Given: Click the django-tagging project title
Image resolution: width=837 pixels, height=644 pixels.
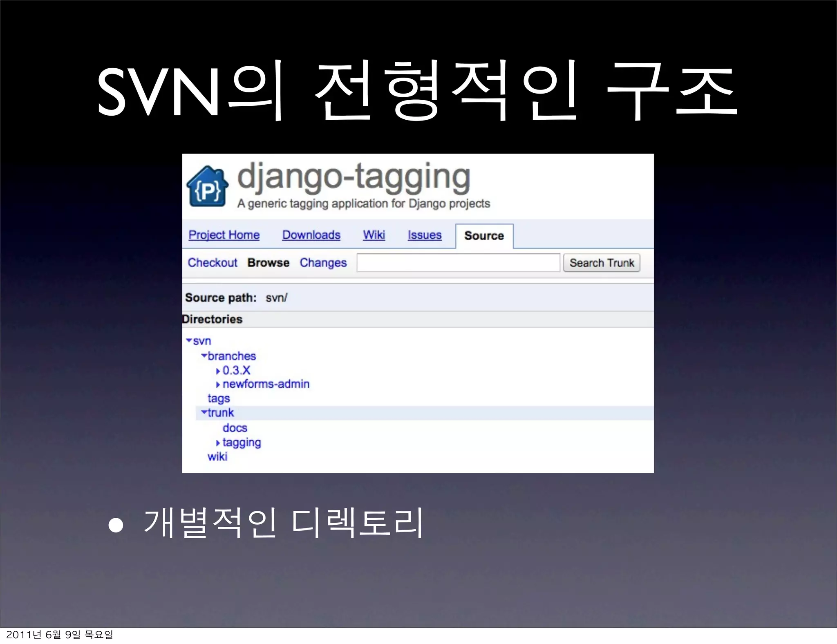Looking at the screenshot, I should point(354,178).
